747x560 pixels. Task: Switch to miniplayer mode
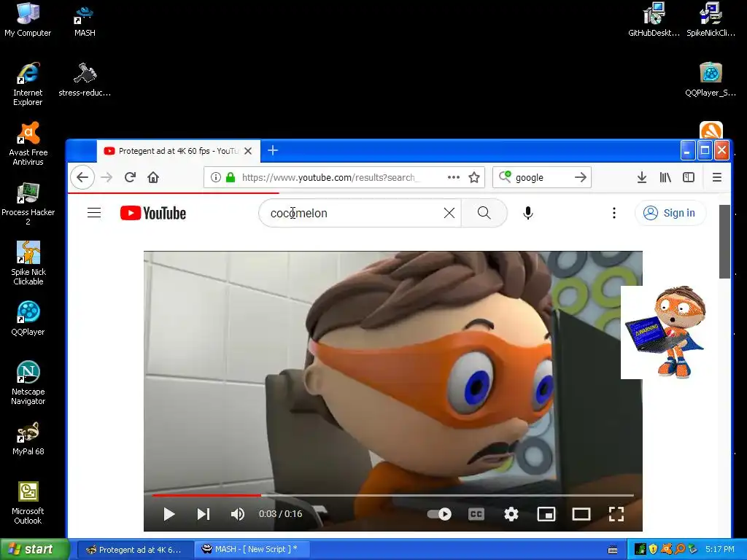[546, 514]
